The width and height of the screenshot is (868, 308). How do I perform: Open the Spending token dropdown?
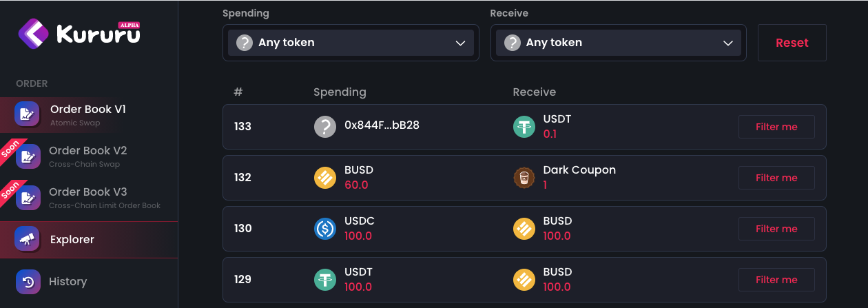(351, 43)
